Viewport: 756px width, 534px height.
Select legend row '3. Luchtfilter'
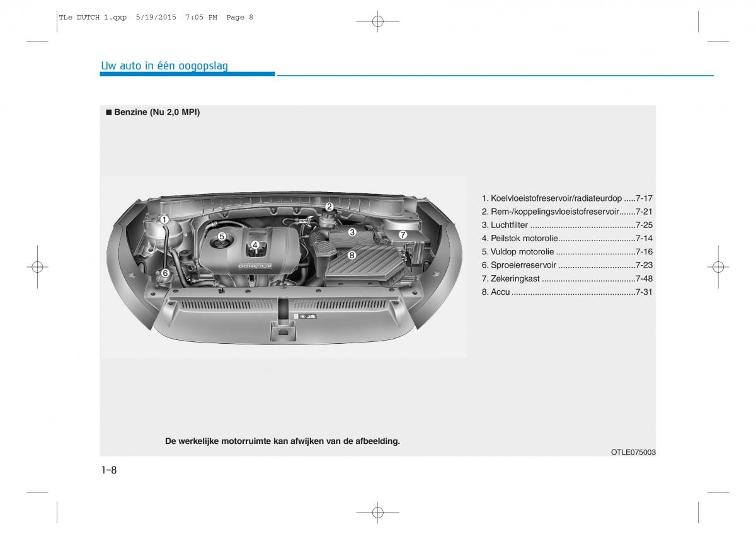[x=567, y=225]
